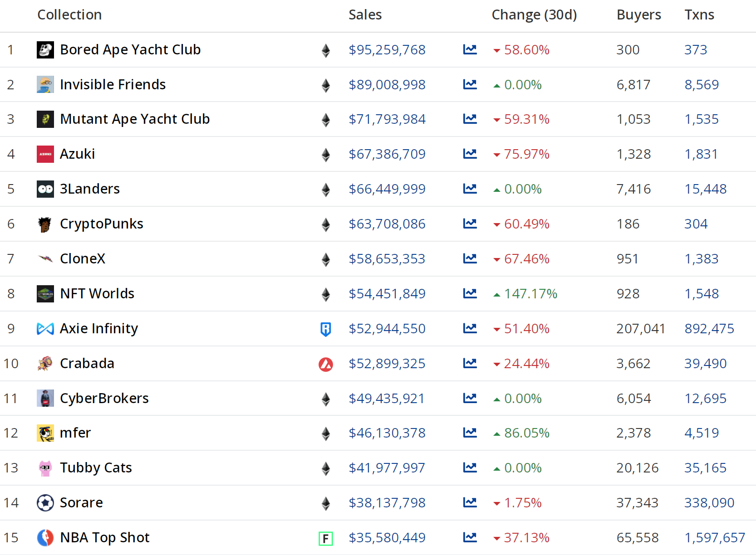Open the chart icon for Azuki

(x=470, y=154)
